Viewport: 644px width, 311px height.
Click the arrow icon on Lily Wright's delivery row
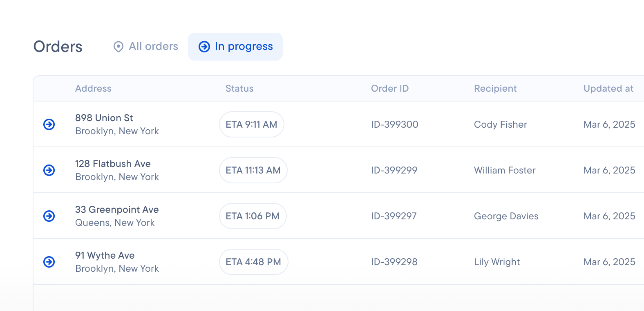pyautogui.click(x=49, y=262)
